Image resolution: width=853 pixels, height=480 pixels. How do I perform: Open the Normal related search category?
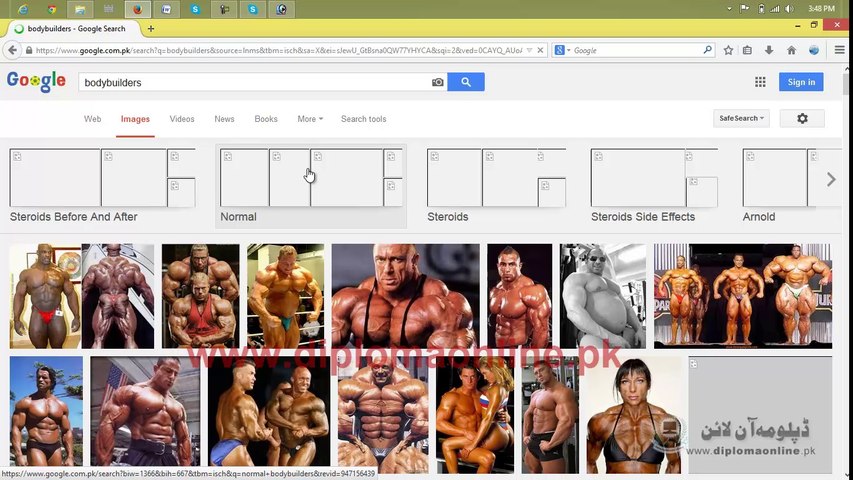pos(311,187)
